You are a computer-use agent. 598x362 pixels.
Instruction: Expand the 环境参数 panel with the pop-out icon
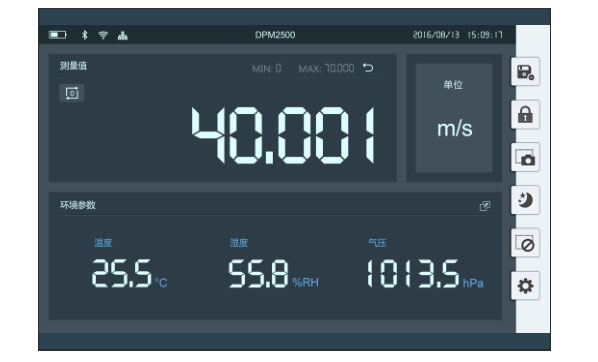click(485, 206)
